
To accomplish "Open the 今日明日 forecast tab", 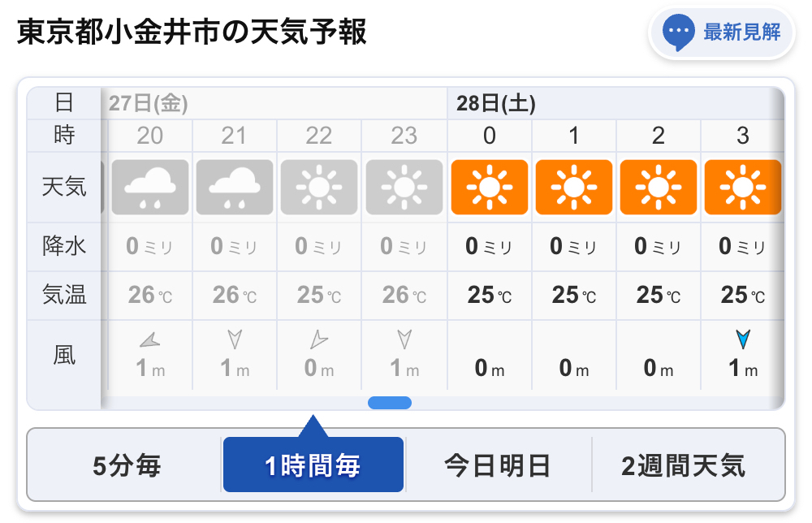I will (499, 465).
